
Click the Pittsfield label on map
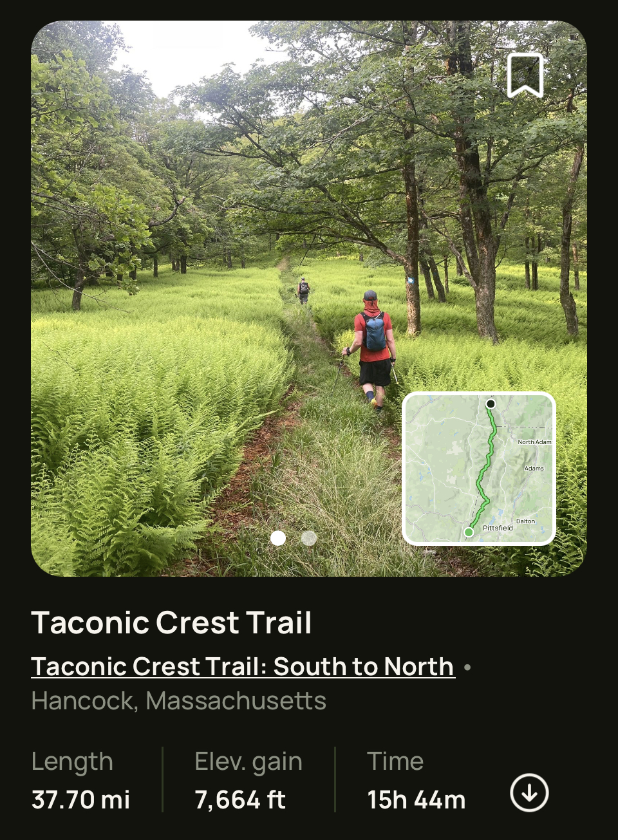tap(498, 528)
